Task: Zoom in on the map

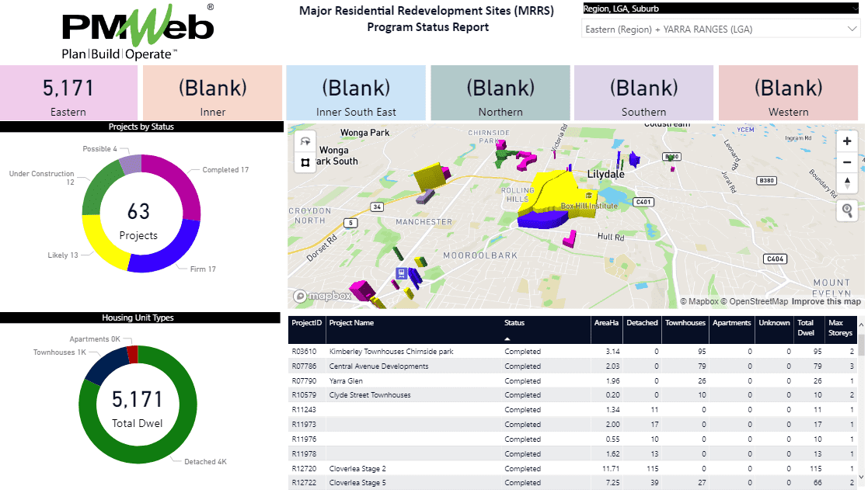Action: tap(847, 141)
